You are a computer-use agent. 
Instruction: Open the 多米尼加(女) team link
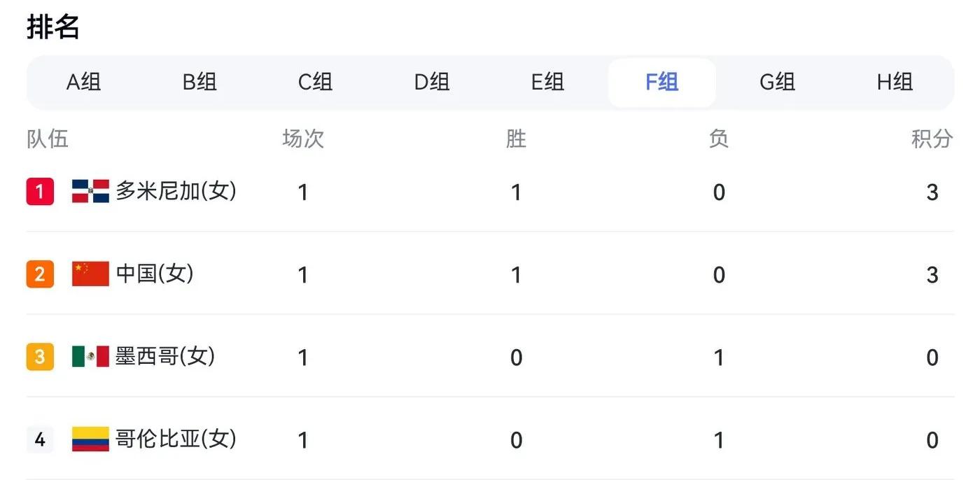coord(176,191)
